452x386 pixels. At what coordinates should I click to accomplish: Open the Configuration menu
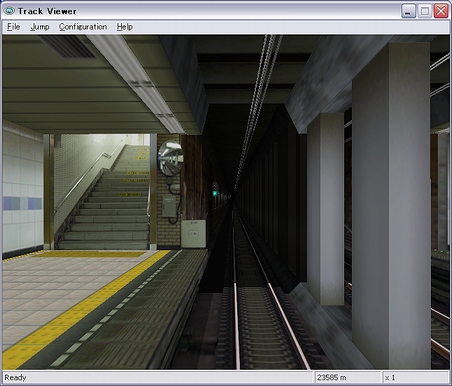[83, 27]
